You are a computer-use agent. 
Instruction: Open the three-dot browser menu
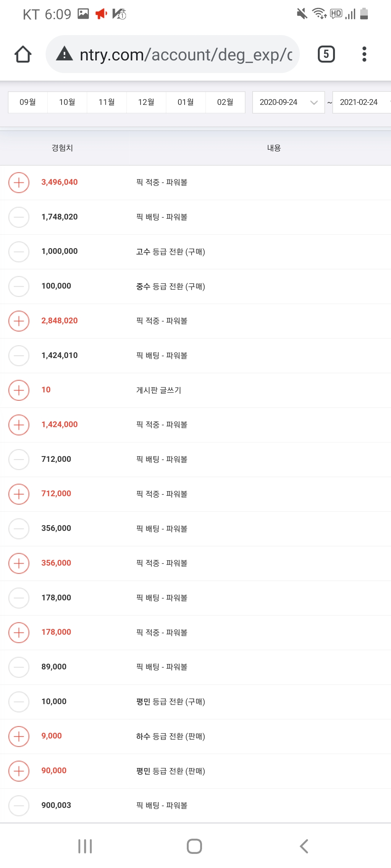tap(364, 54)
